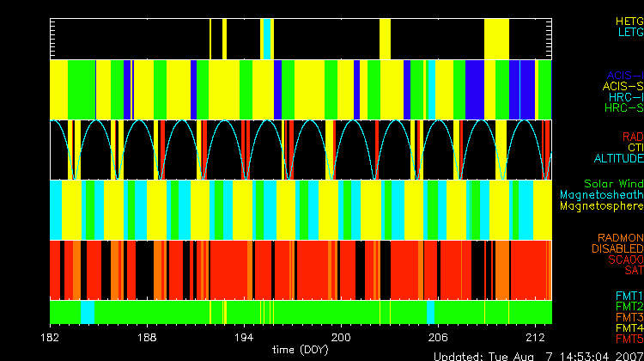
Task: Click the LETG legend label
Action: [x=630, y=32]
